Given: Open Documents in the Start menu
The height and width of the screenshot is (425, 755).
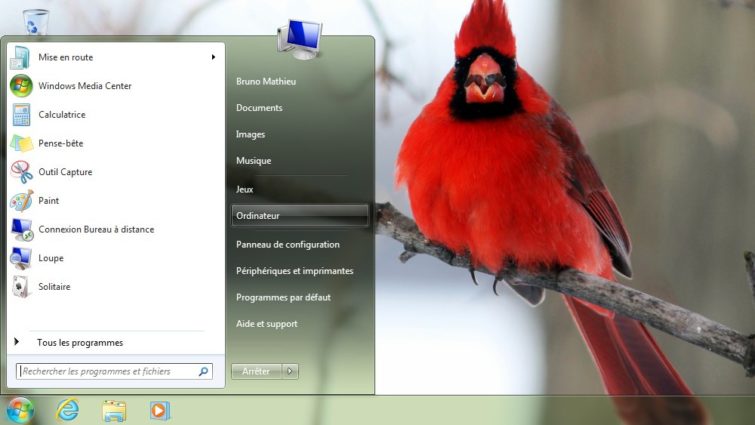Looking at the screenshot, I should click(259, 108).
